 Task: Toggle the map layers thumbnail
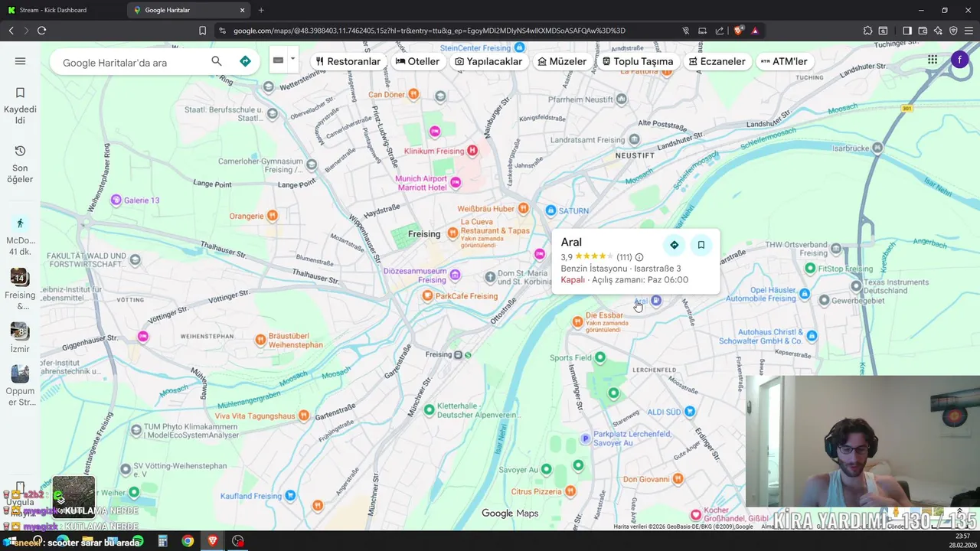pos(73,497)
